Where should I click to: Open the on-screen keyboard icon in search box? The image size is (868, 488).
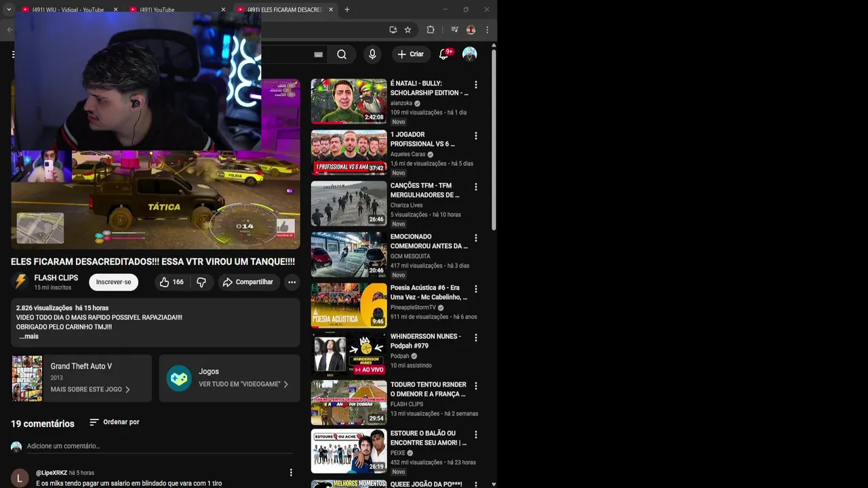tap(318, 55)
